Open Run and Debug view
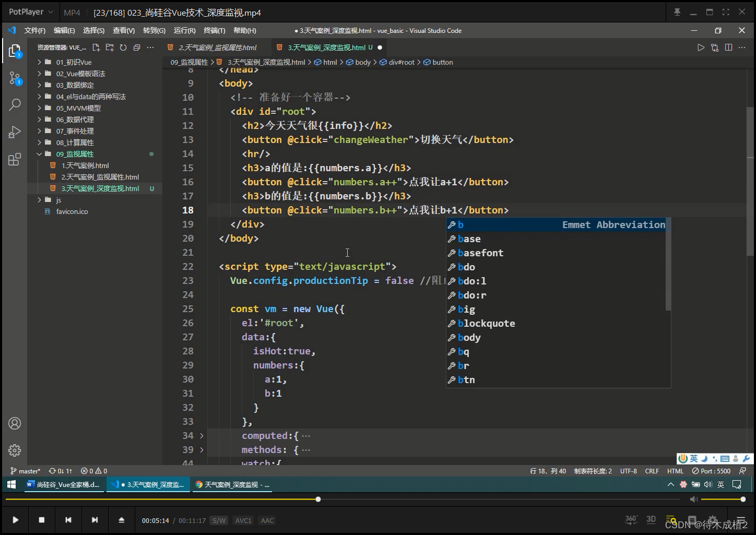Viewport: 756px width, 535px height. (15, 132)
